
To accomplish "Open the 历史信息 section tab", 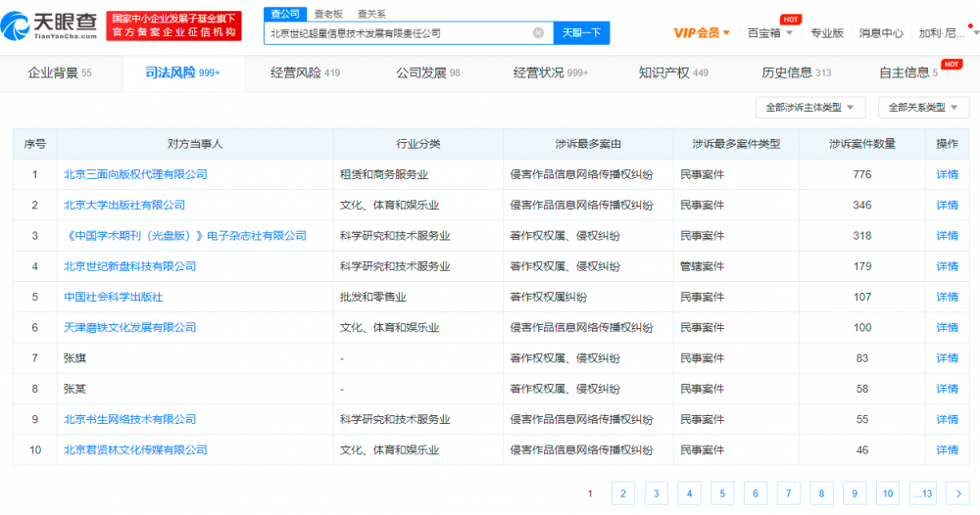I will pyautogui.click(x=796, y=73).
